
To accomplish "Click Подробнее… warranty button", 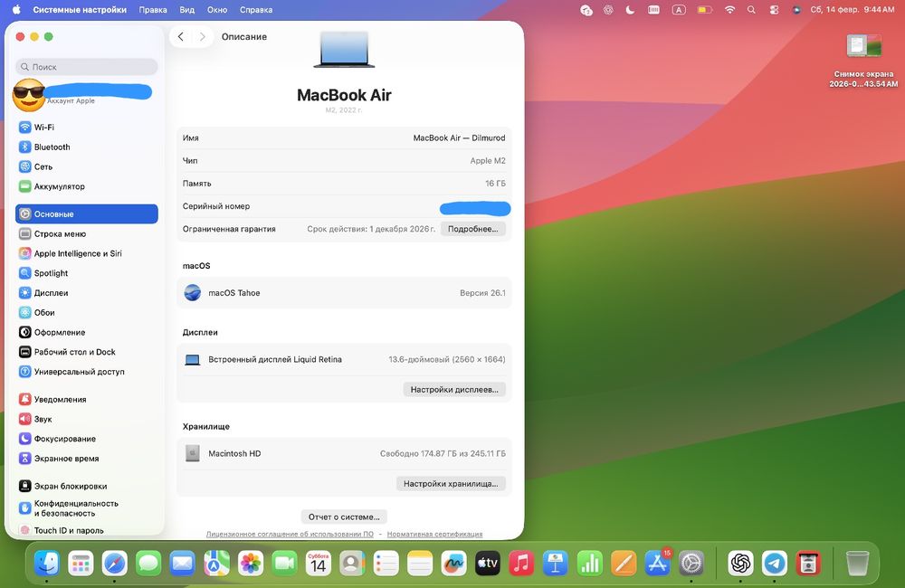I will click(x=473, y=229).
